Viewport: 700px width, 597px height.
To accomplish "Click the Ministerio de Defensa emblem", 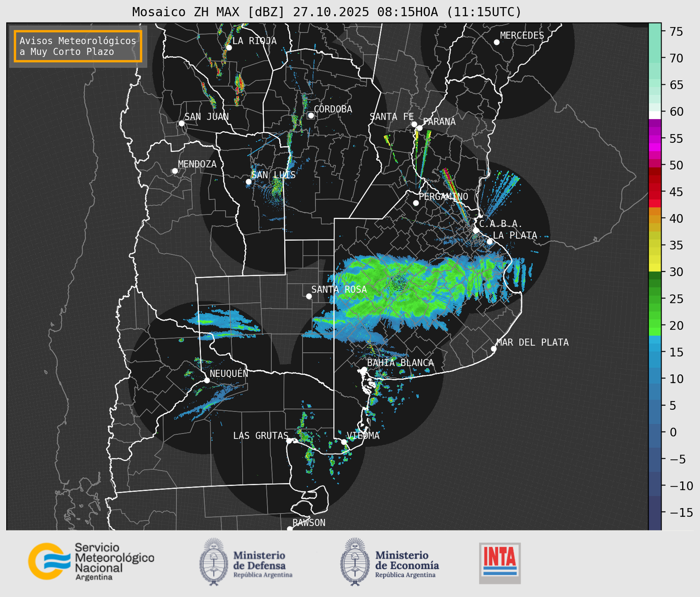I will click(x=214, y=562).
